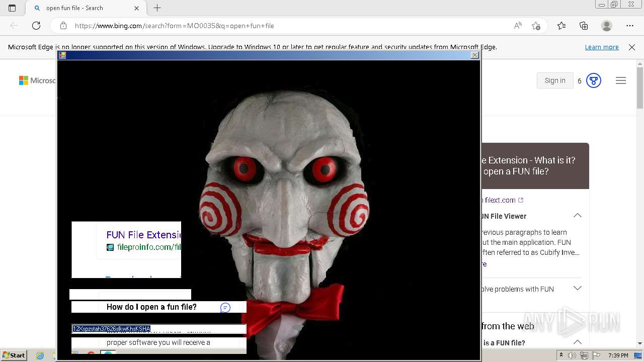The height and width of the screenshot is (362, 644).
Task: Collapse the 'is a FUN file?' answer
Action: (578, 342)
